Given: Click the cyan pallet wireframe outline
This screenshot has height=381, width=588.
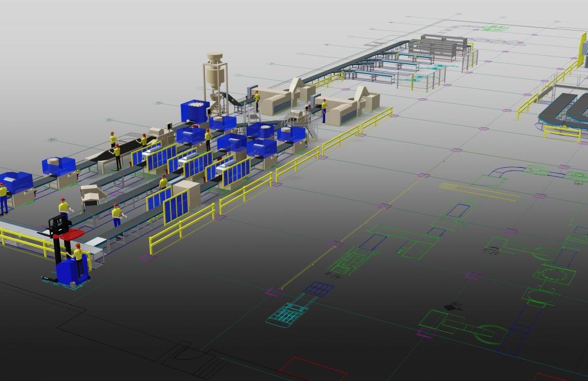Looking at the screenshot, I should coord(287,314).
